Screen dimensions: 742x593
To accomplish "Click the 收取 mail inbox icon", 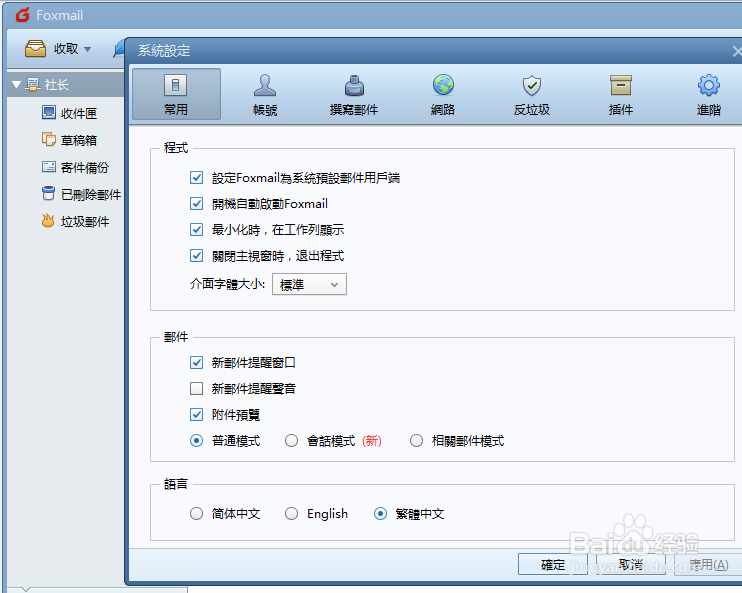I will [x=35, y=48].
